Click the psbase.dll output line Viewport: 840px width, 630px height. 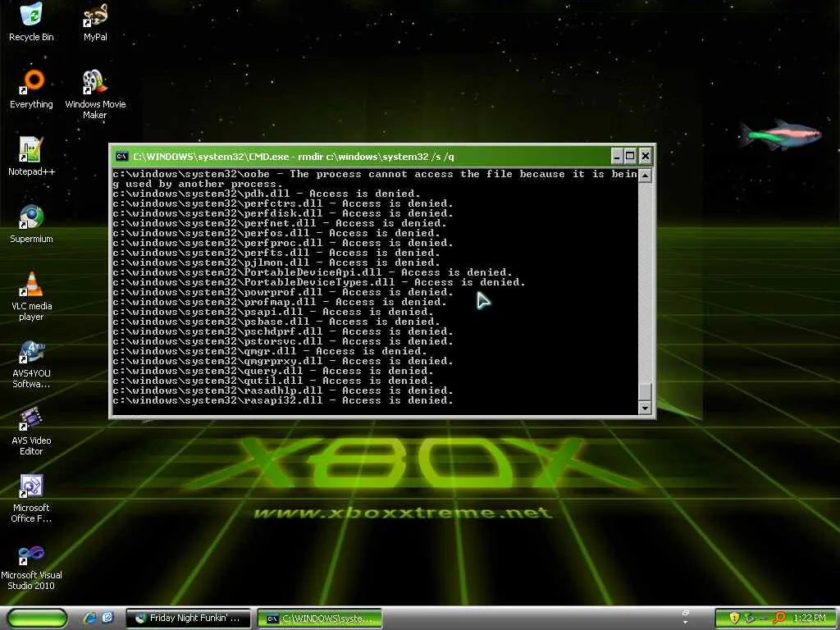tap(276, 322)
